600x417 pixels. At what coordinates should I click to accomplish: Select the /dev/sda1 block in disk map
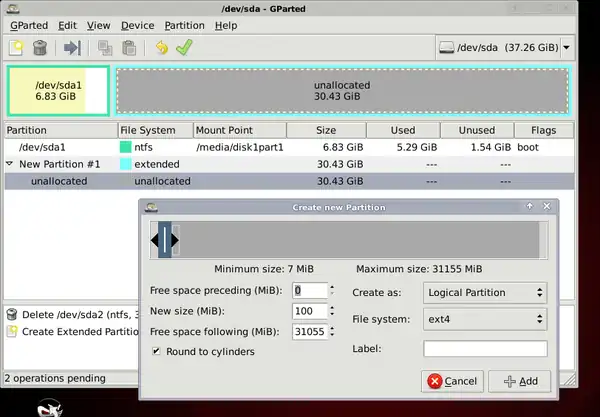point(58,91)
